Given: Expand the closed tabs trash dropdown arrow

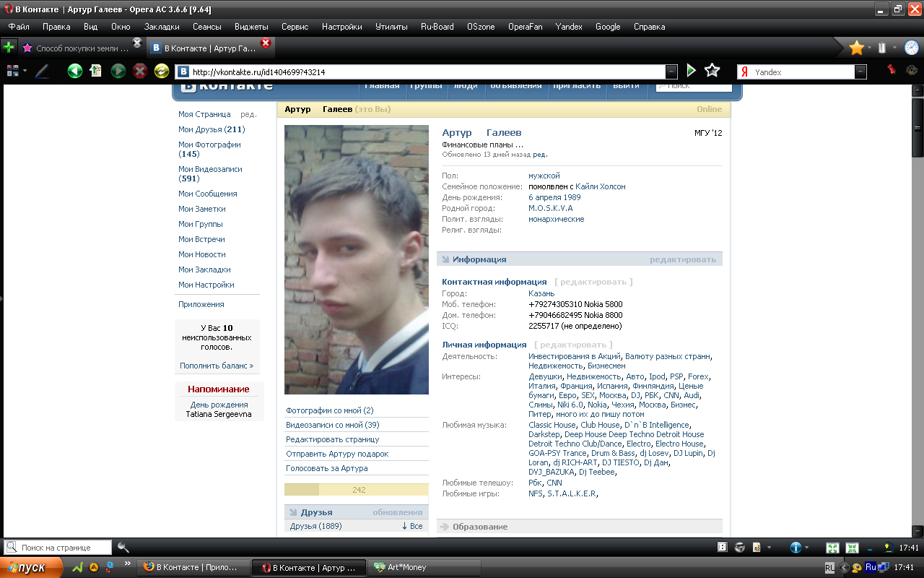Looking at the screenshot, I should pyautogui.click(x=894, y=48).
